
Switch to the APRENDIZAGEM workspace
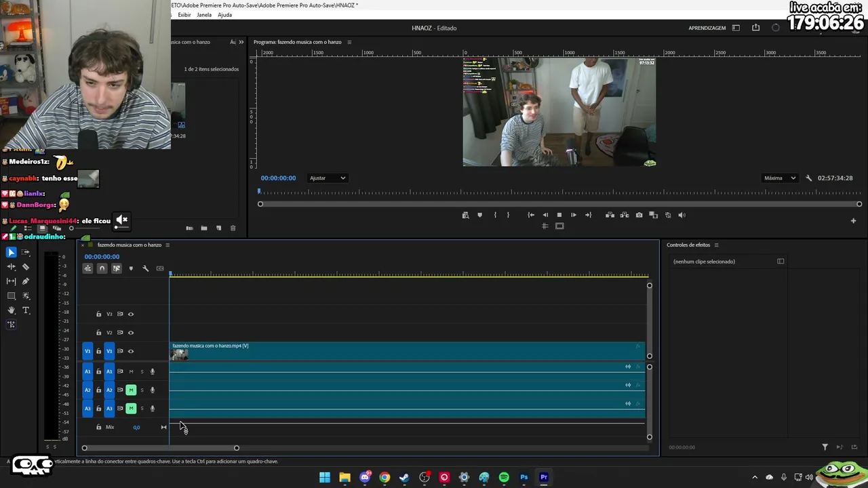pyautogui.click(x=707, y=28)
